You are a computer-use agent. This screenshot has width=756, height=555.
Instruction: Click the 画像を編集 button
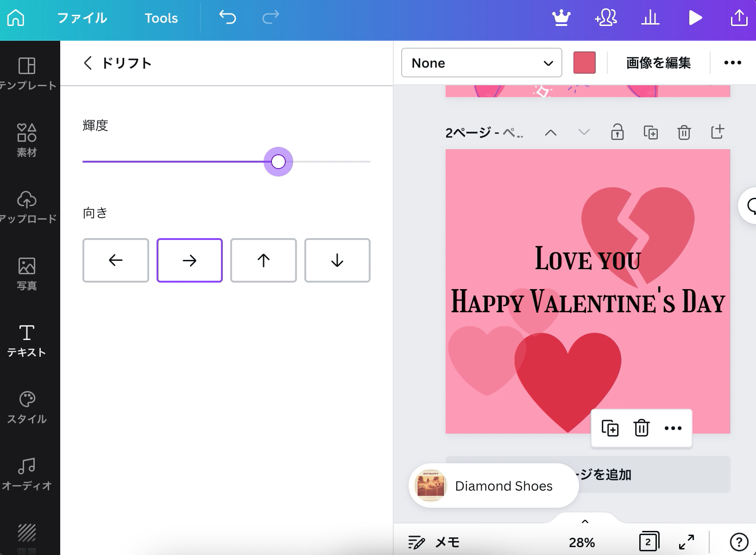coord(658,63)
